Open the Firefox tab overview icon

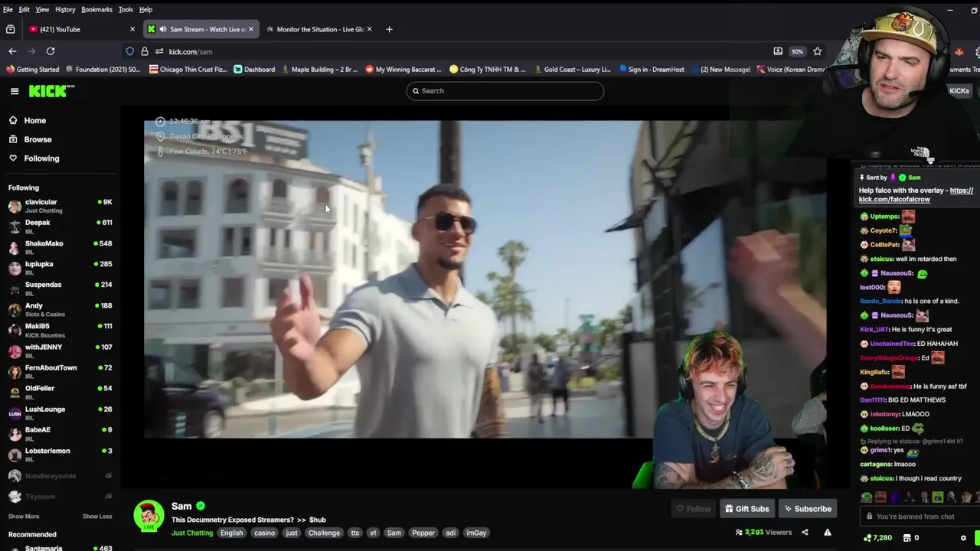tap(10, 29)
